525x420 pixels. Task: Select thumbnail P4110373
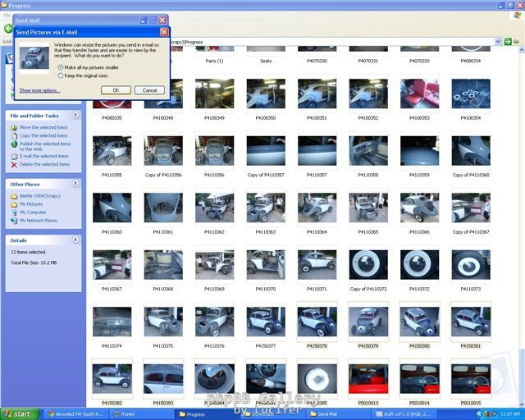coord(471,265)
